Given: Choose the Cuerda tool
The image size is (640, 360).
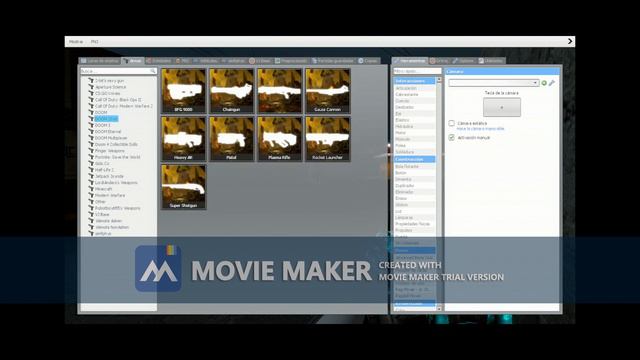Looking at the screenshot, I should pos(415,101).
